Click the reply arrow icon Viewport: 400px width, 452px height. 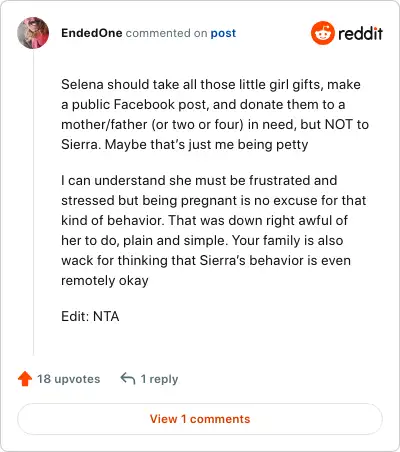(128, 379)
